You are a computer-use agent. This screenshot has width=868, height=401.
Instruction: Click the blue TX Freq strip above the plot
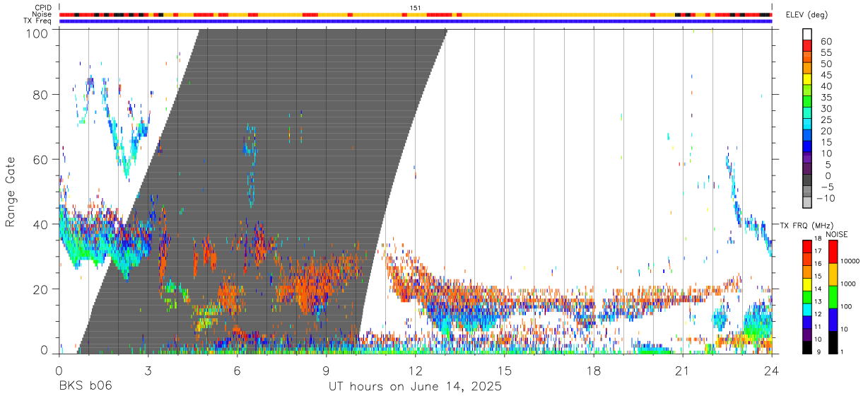tap(415, 21)
